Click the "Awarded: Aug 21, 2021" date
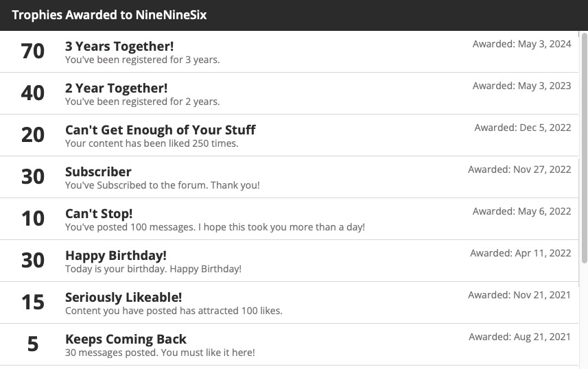 click(519, 337)
